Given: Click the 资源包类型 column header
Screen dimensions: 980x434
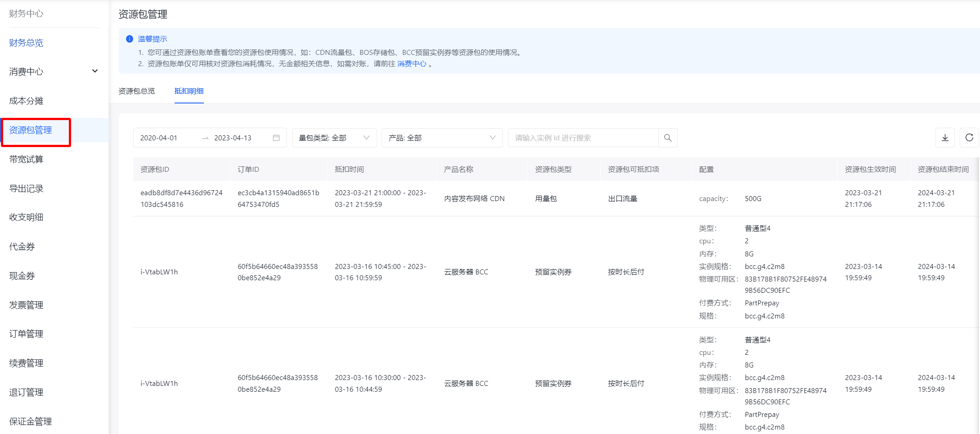Looking at the screenshot, I should click(x=553, y=169).
